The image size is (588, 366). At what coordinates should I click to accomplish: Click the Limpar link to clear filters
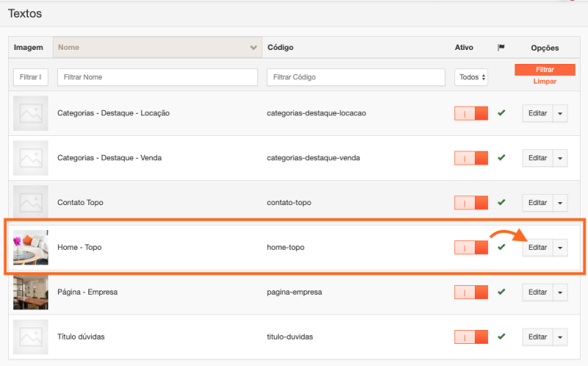click(x=545, y=81)
